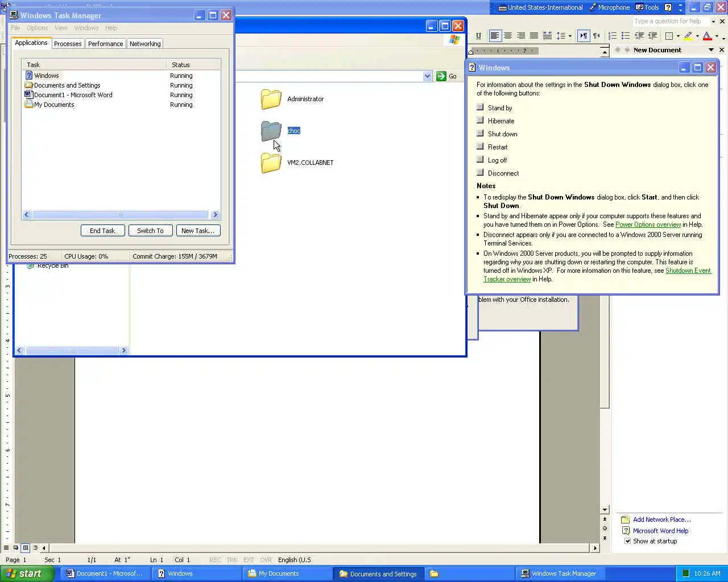This screenshot has width=728, height=582.
Task: Open language bar Tools
Action: pyautogui.click(x=647, y=7)
